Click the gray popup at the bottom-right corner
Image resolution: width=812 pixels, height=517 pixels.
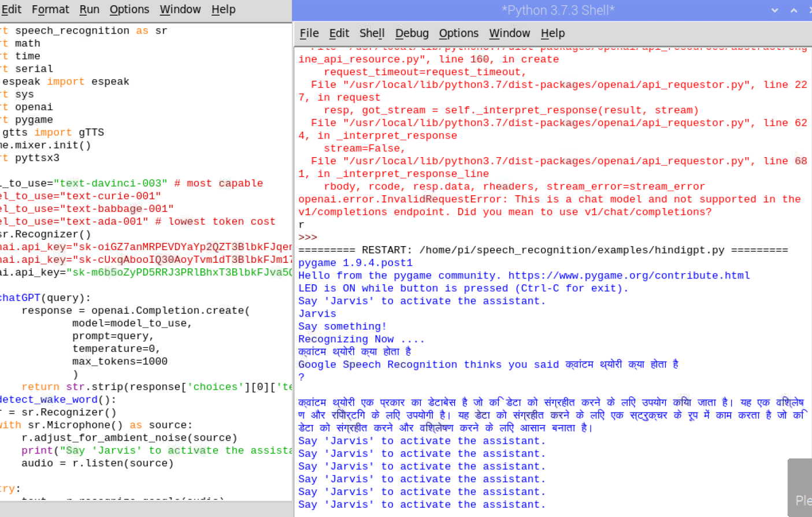[x=800, y=488]
